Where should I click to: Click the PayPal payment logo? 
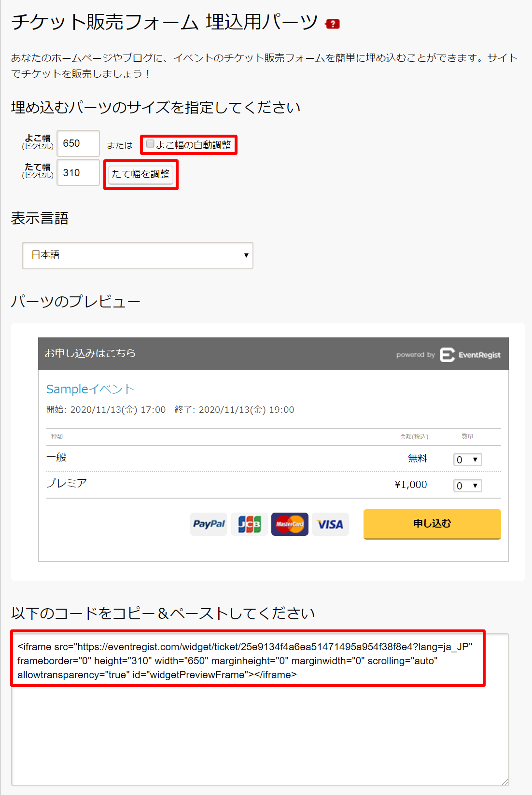point(209,524)
